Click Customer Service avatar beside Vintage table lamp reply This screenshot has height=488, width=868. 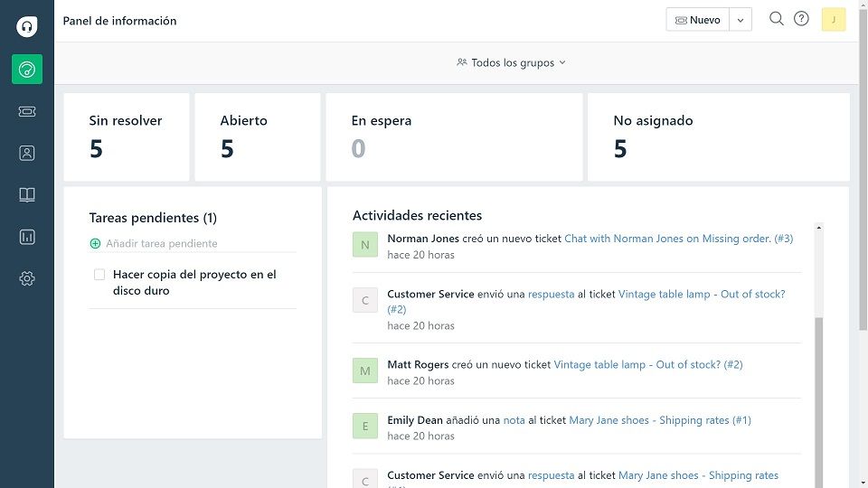(364, 300)
